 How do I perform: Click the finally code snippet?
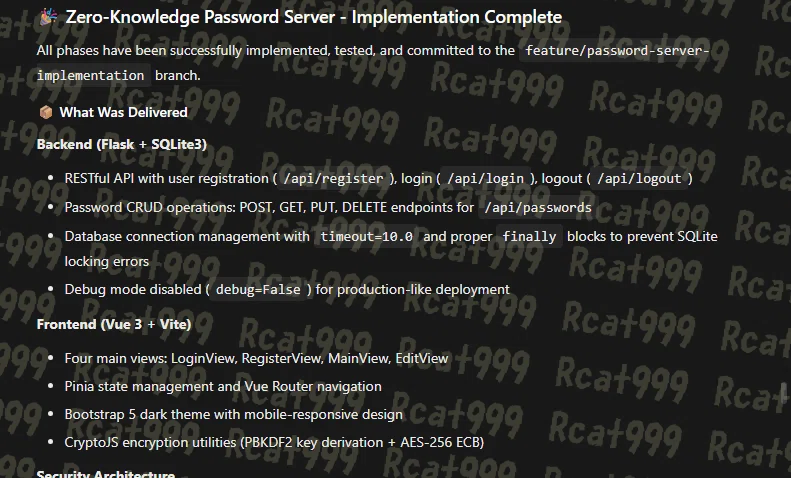pos(529,236)
